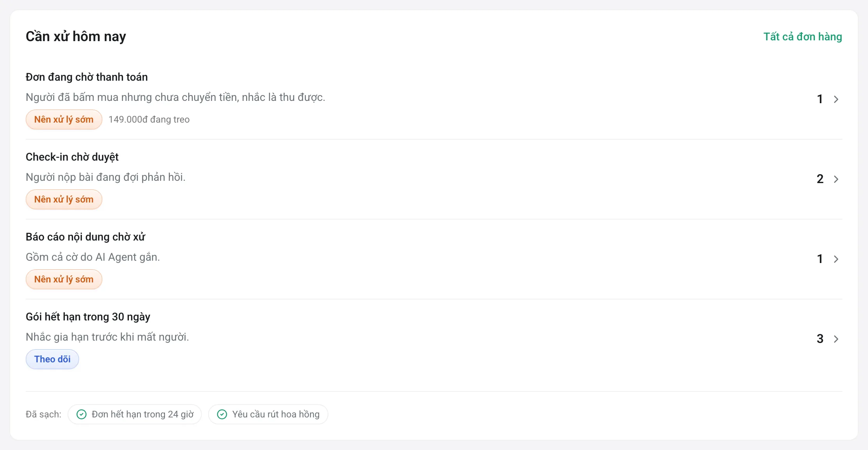This screenshot has width=868, height=450.
Task: Open Báo cáo nội dung chờ xử title
Action: click(x=85, y=237)
